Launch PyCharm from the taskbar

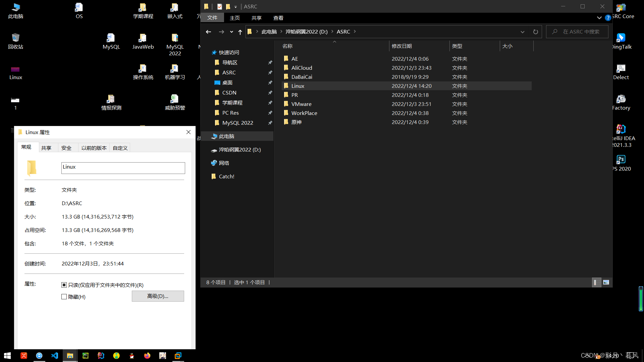click(86, 356)
